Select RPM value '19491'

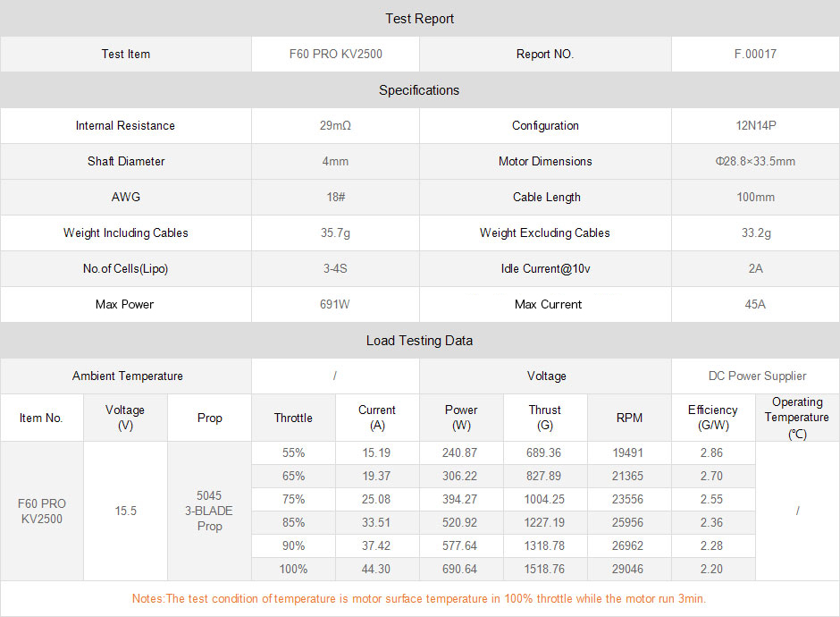pyautogui.click(x=628, y=453)
